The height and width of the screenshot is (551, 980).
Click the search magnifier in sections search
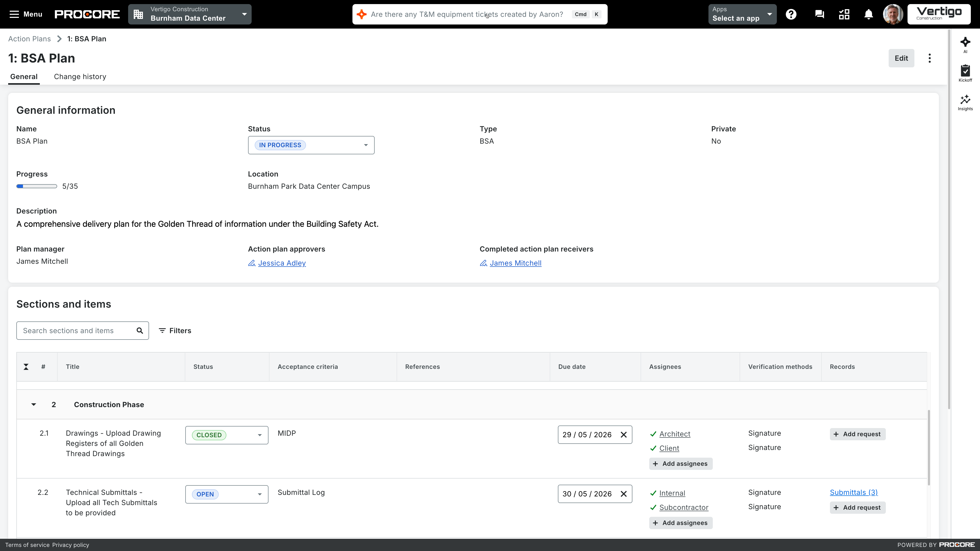(x=140, y=331)
